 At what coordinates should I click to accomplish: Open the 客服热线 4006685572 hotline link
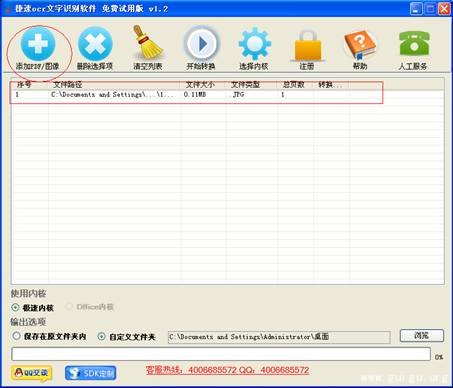tap(227, 370)
